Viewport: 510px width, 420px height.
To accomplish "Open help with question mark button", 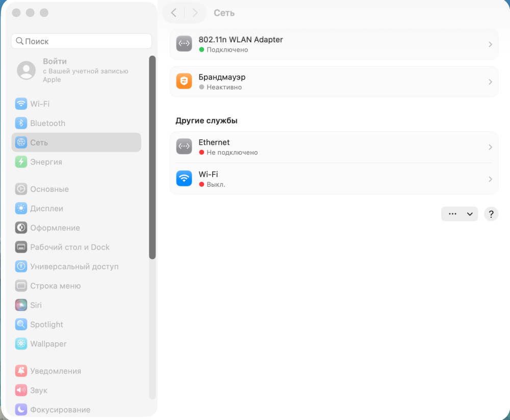I will click(x=491, y=214).
